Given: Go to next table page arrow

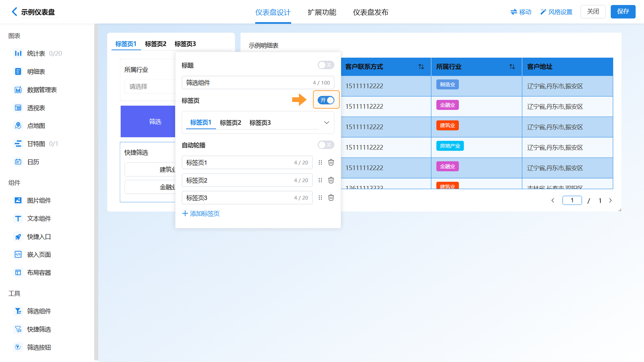Looking at the screenshot, I should (610, 200).
